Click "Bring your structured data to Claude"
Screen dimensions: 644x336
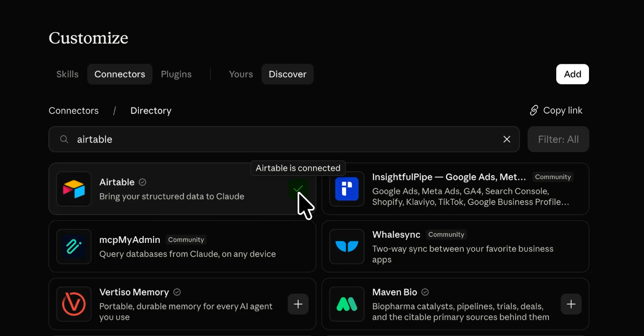click(172, 196)
